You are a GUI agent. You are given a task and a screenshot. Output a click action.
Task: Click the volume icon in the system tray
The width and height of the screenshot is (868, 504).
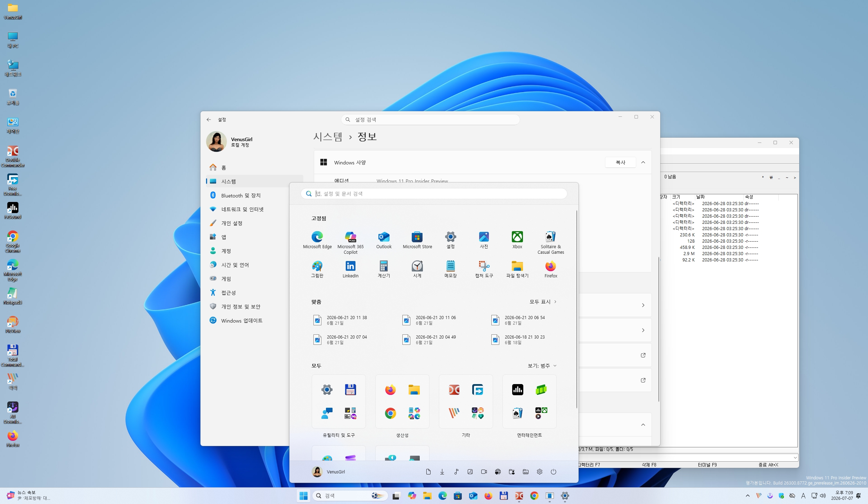pos(823,496)
